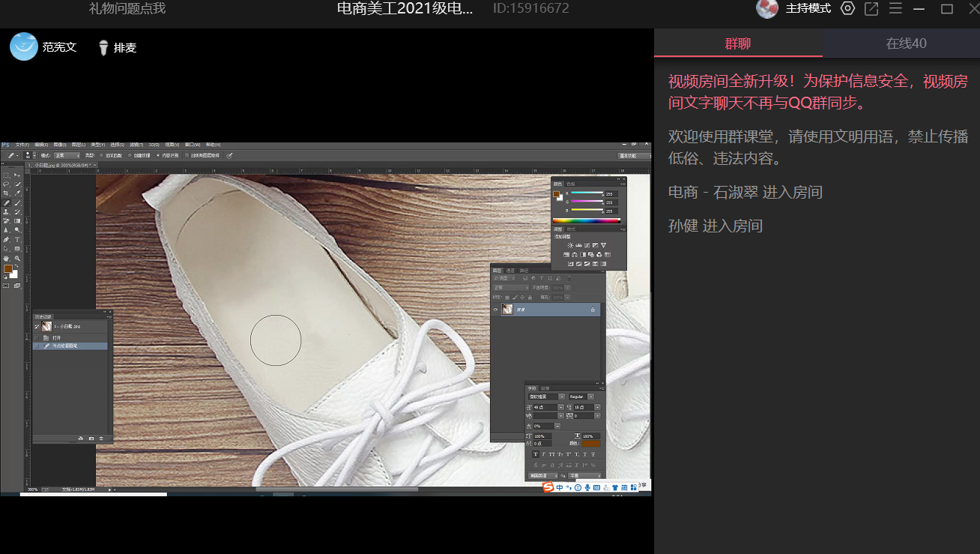Delete current state in History panel

click(101, 439)
